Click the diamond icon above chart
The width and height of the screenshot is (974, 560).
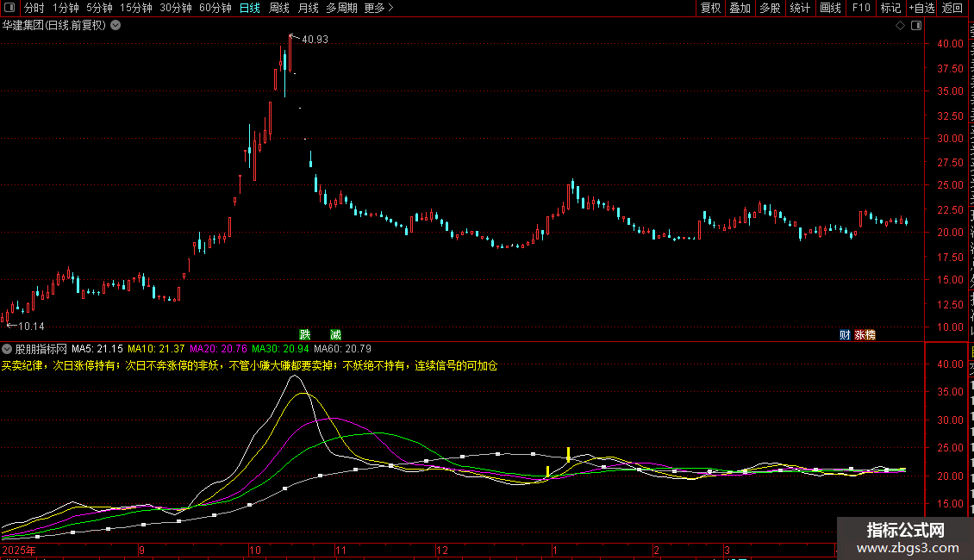pyautogui.click(x=900, y=26)
